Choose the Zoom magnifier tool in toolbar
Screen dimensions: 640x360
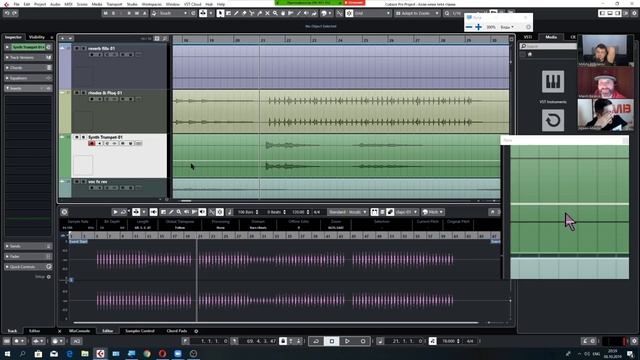(x=275, y=13)
